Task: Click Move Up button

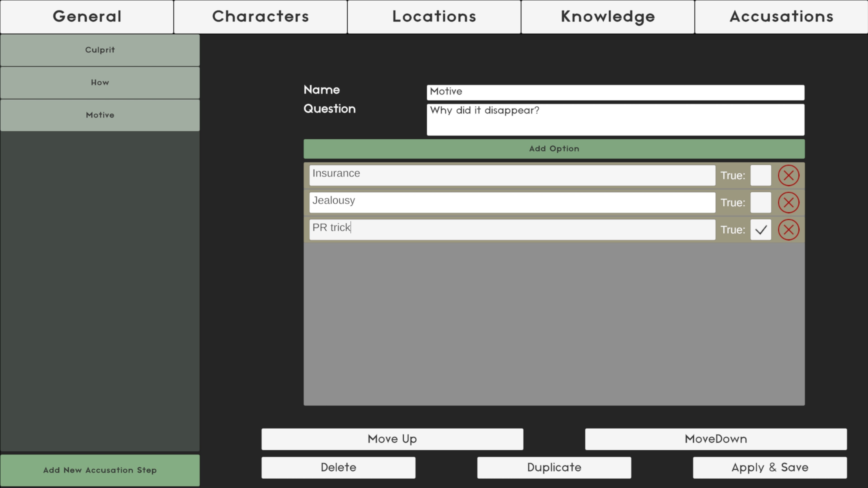Action: (392, 439)
